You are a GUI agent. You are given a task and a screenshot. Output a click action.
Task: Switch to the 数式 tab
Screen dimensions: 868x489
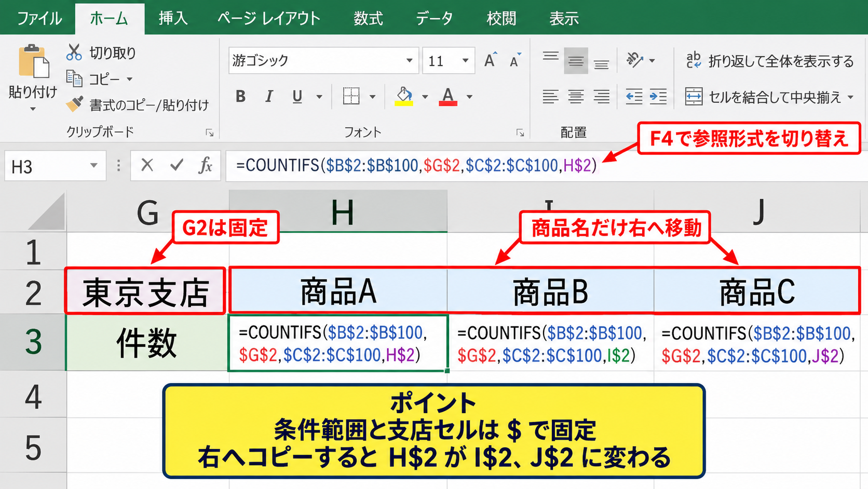[x=368, y=19]
